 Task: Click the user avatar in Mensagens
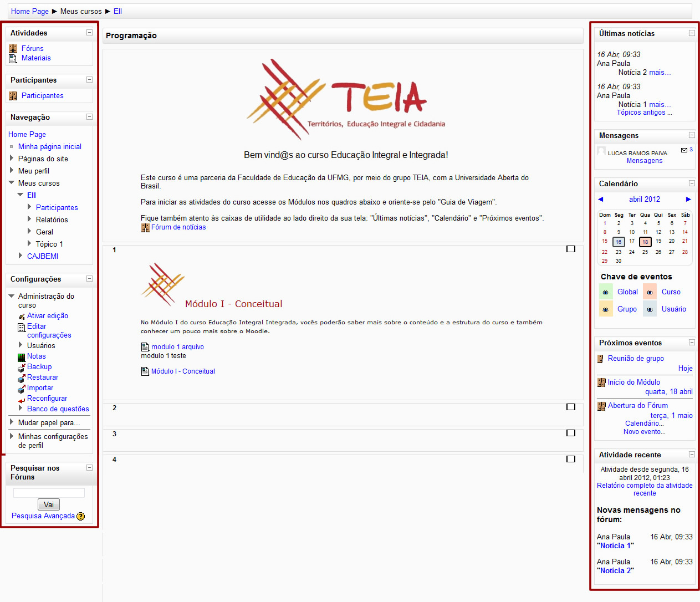tap(601, 151)
